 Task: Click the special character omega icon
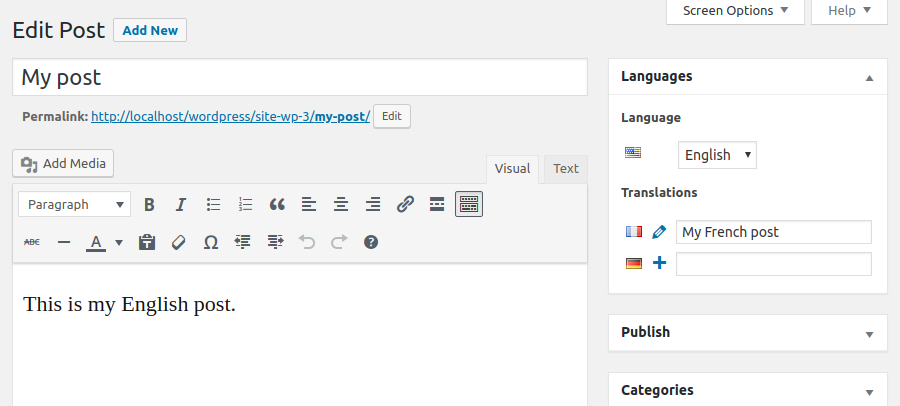coord(211,242)
